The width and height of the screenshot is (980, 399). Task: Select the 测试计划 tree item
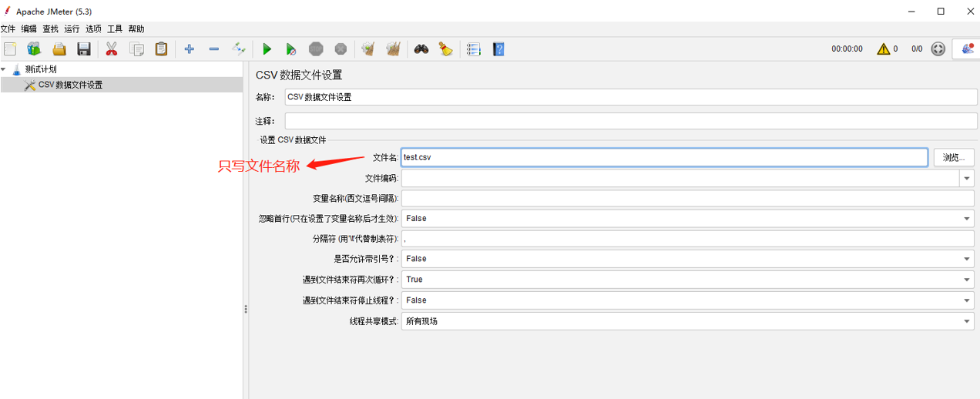pyautogui.click(x=41, y=69)
